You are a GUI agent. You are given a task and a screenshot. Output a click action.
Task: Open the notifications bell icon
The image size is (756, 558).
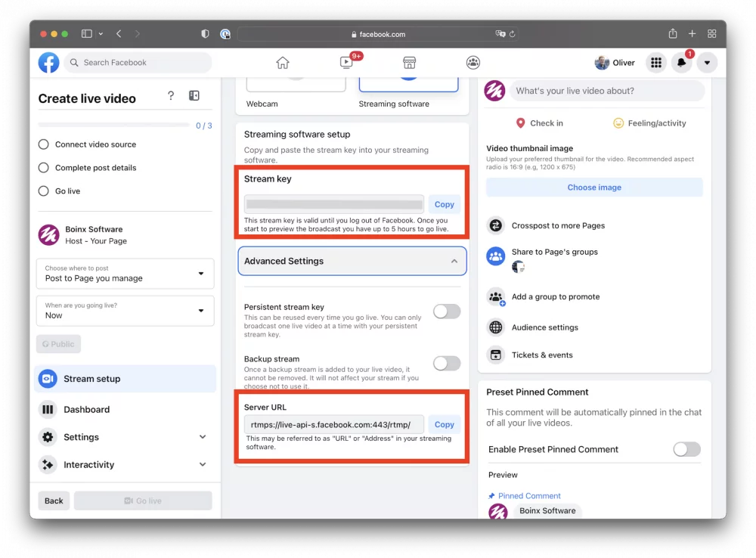(681, 63)
